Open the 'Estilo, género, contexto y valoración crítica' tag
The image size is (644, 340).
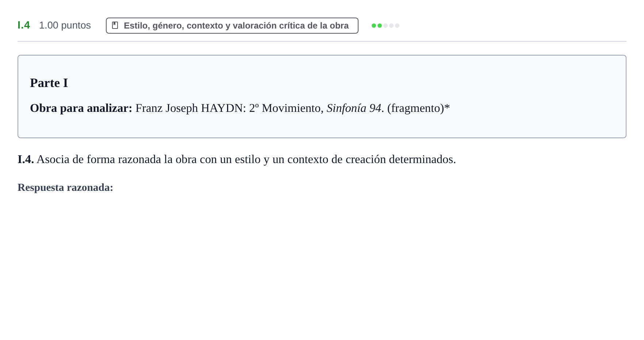pos(232,26)
